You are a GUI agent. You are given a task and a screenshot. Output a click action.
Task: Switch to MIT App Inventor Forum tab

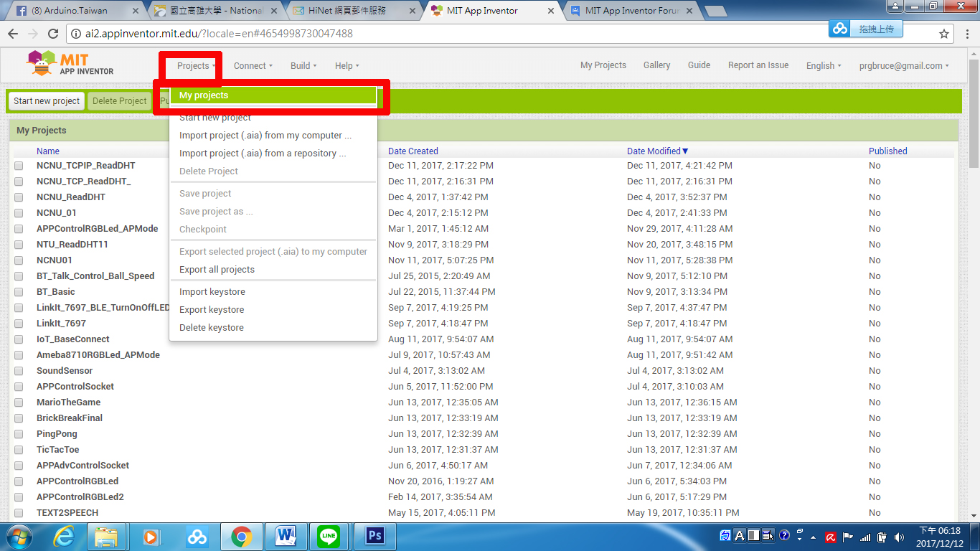coord(631,11)
